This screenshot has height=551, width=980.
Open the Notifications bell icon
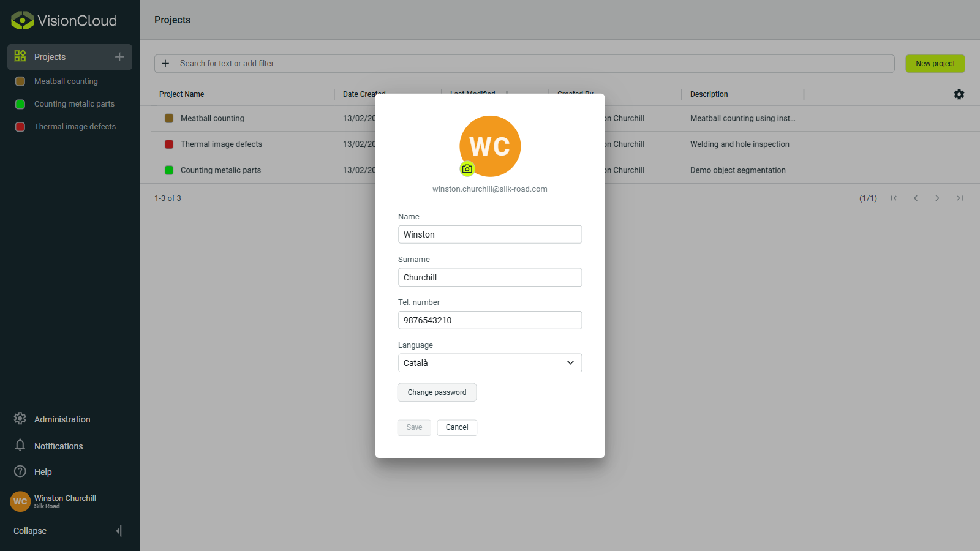pyautogui.click(x=20, y=446)
